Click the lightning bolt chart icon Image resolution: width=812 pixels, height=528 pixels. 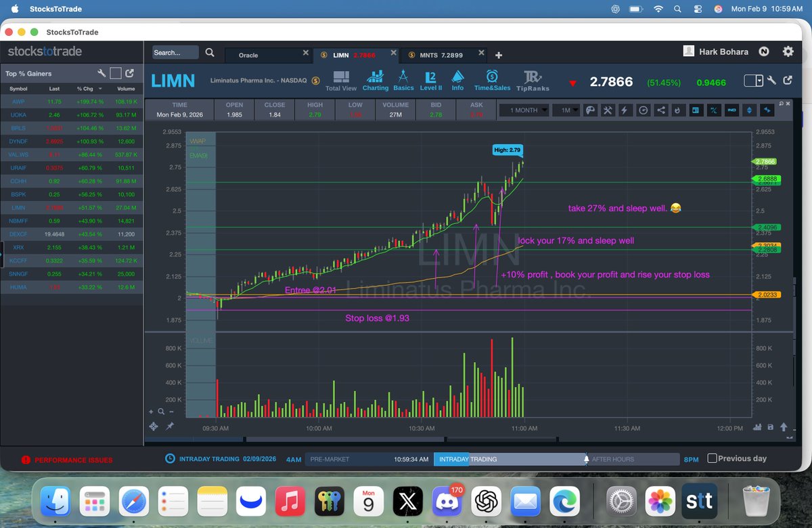[x=625, y=110]
